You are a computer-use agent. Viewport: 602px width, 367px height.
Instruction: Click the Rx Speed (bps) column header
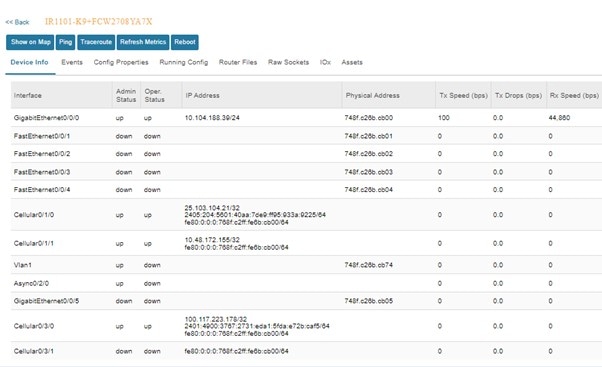click(574, 96)
